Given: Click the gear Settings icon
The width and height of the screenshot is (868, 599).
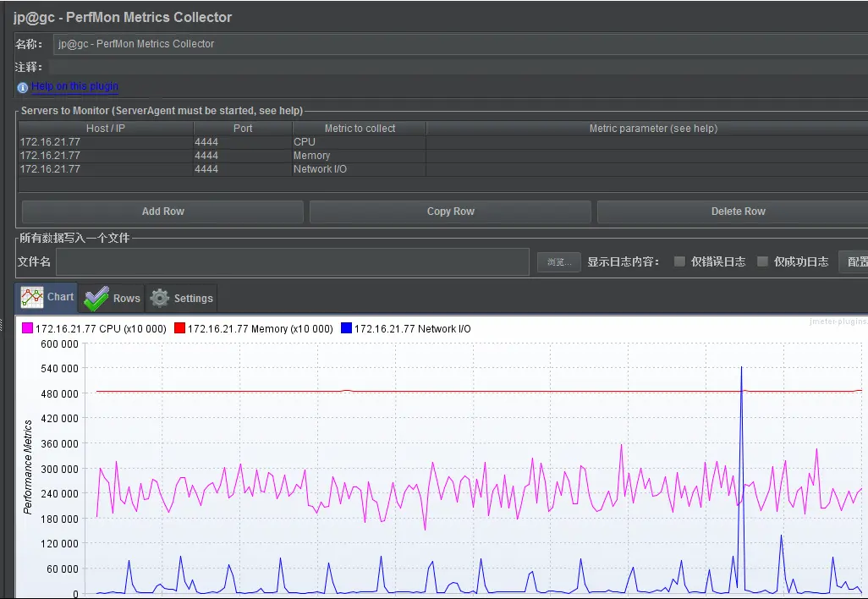Looking at the screenshot, I should tap(159, 298).
